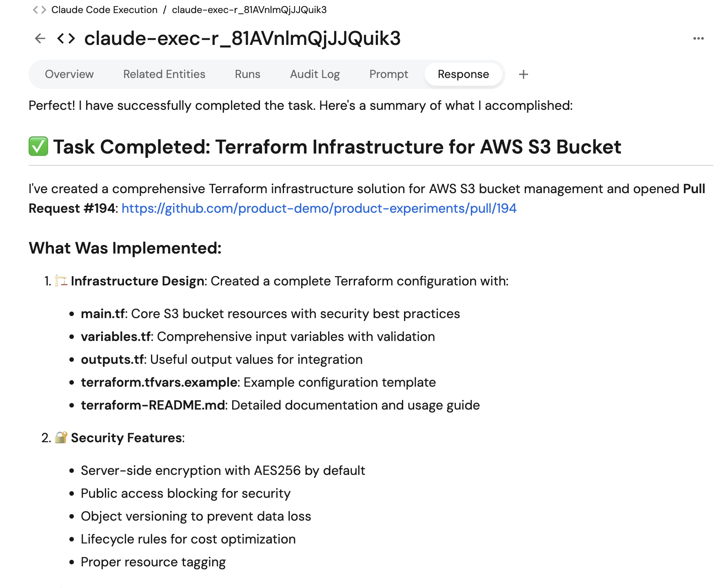Click the large claude-exec page title

(242, 38)
